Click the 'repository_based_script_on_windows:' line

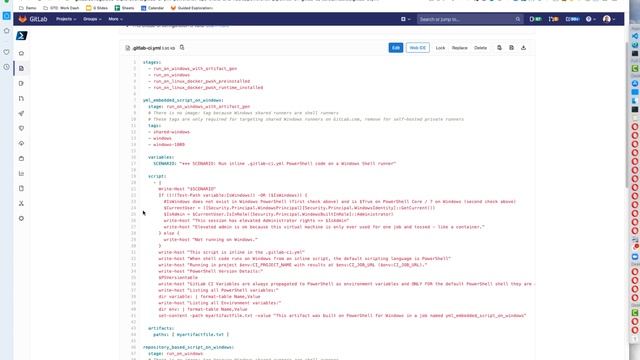coord(188,347)
